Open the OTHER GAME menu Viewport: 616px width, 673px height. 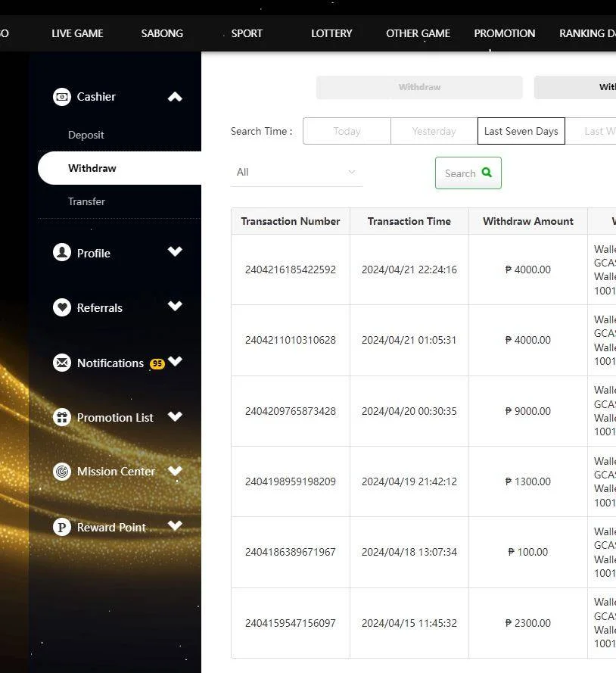coord(418,33)
